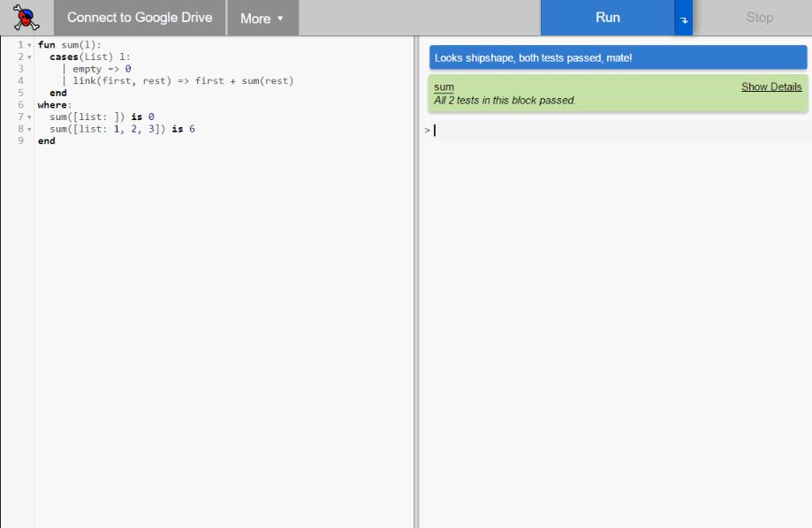Click Connect to Google Drive
Viewport: 812px width, 528px height.
[139, 17]
